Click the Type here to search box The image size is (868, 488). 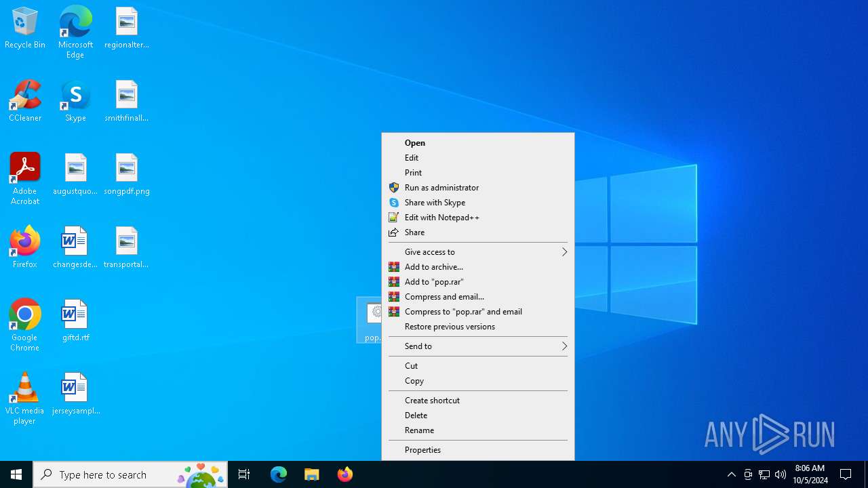[130, 474]
